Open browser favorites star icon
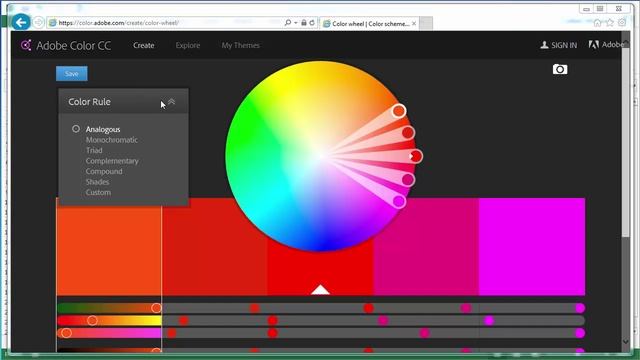This screenshot has width=640, height=360. pyautogui.click(x=610, y=23)
